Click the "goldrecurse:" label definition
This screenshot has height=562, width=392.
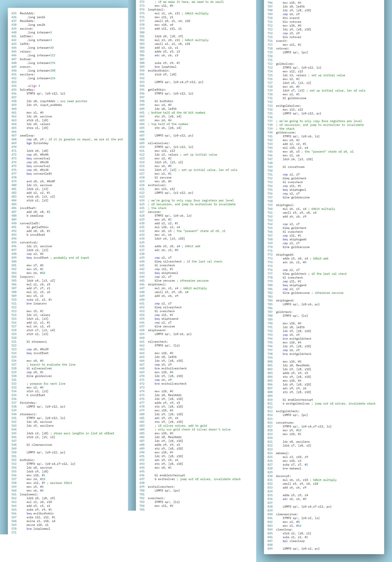(286, 133)
